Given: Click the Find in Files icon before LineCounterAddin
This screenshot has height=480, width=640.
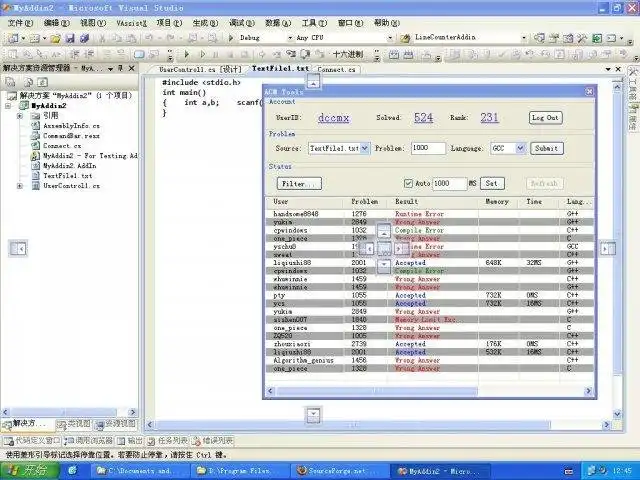Looking at the screenshot, I should 405,38.
